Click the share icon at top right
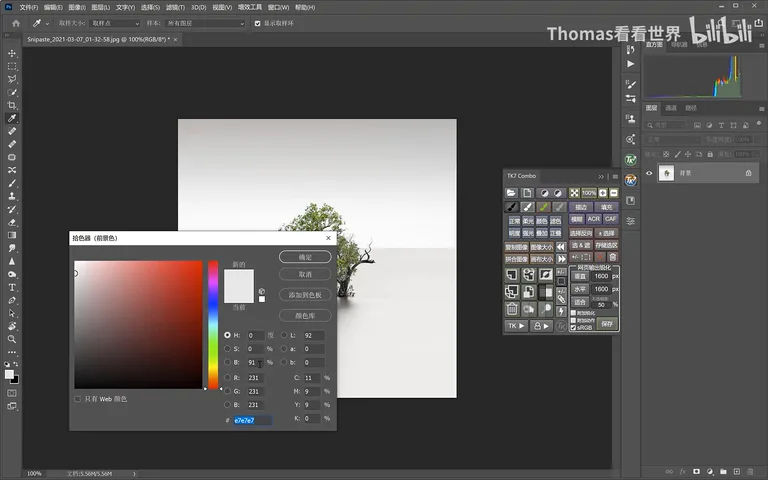Image resolution: width=768 pixels, height=480 pixels. tap(758, 22)
